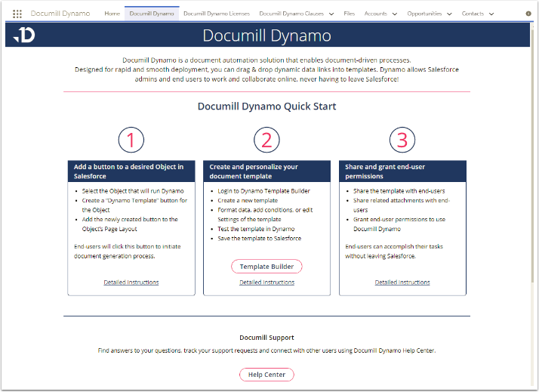Click 'Share and grant end-user permissions' header

pyautogui.click(x=402, y=171)
